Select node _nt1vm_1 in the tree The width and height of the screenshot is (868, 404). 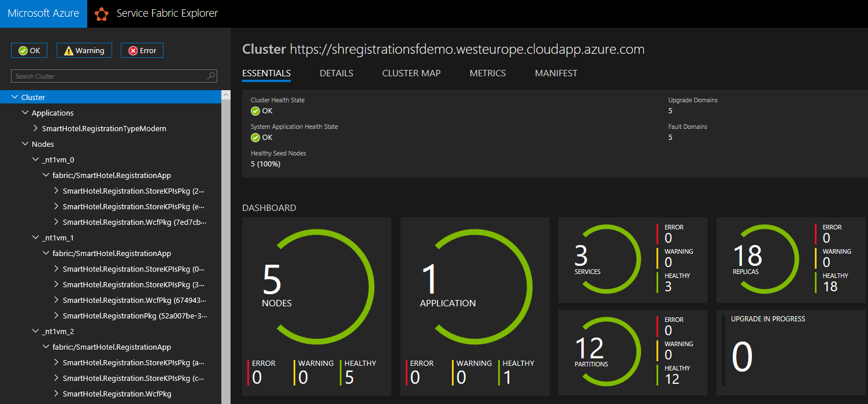coord(58,238)
